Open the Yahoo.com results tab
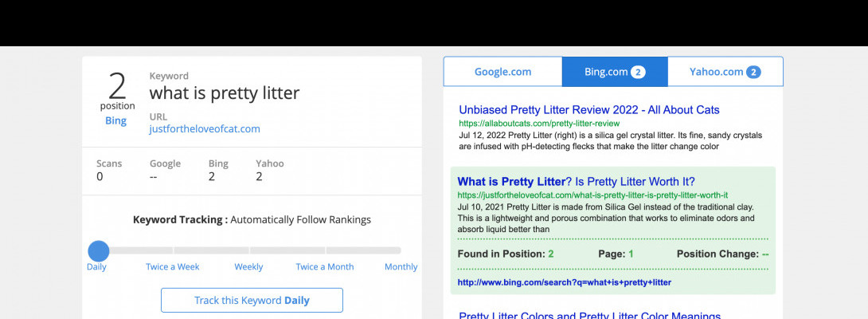This screenshot has width=868, height=319. coord(716,72)
